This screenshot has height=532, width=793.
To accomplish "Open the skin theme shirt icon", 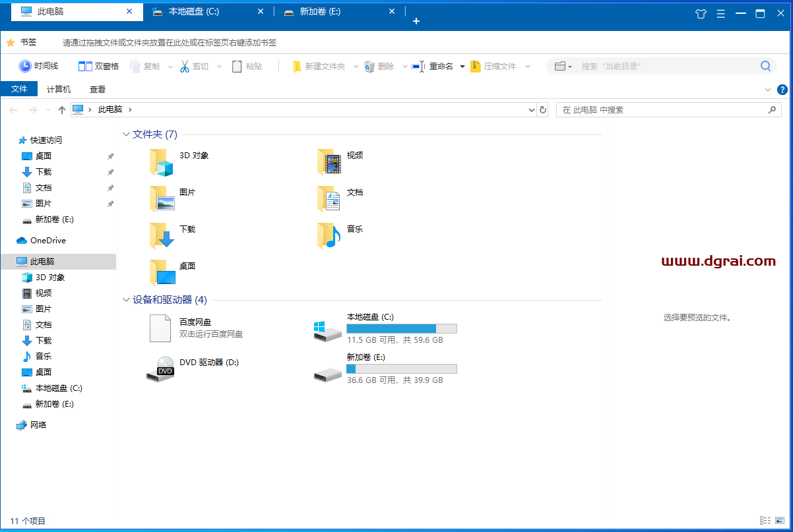I will click(701, 13).
